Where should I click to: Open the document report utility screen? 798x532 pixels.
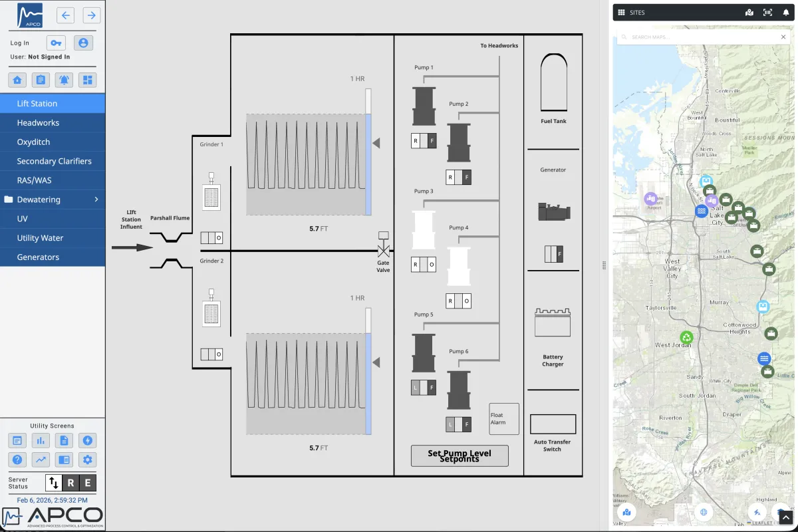click(x=64, y=440)
